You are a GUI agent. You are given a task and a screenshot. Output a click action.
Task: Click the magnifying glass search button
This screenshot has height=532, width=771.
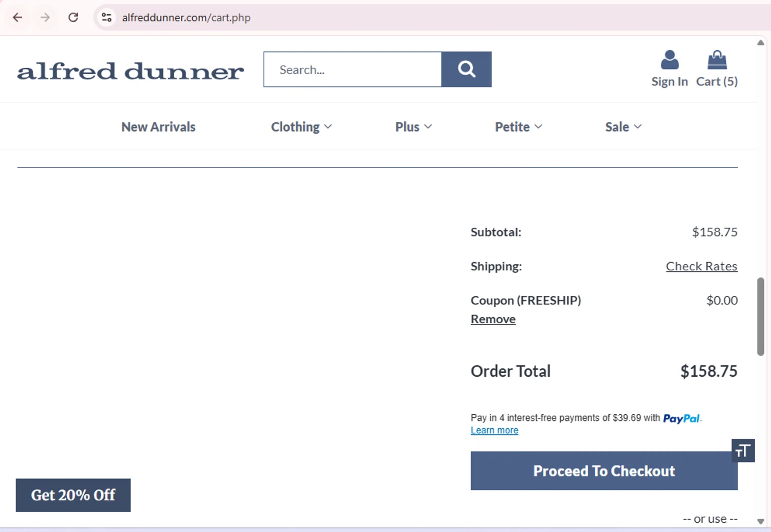466,69
